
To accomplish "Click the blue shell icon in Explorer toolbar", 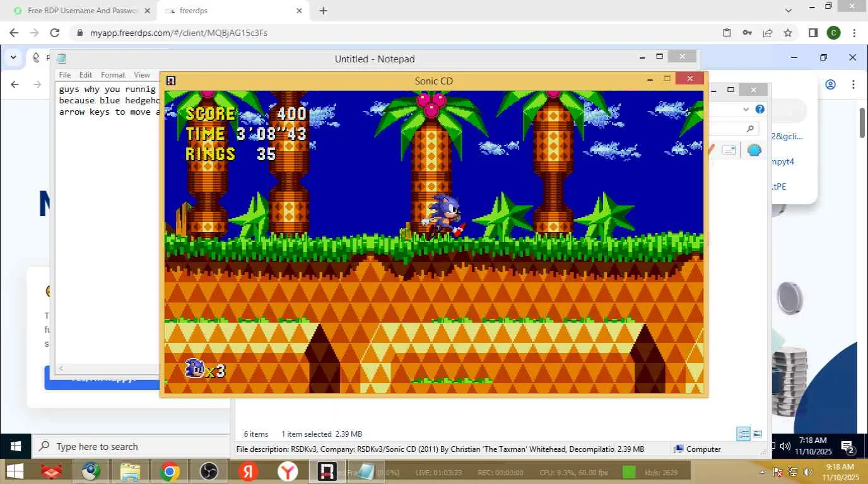I will point(754,150).
